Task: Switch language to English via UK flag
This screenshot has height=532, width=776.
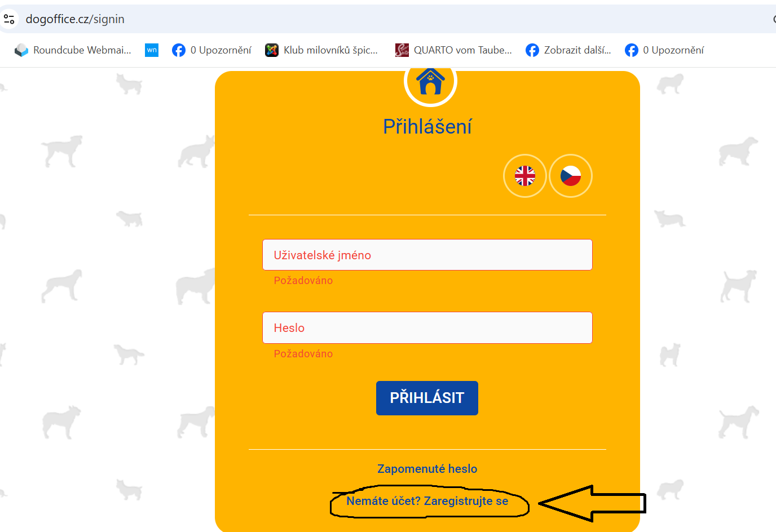Action: click(524, 176)
